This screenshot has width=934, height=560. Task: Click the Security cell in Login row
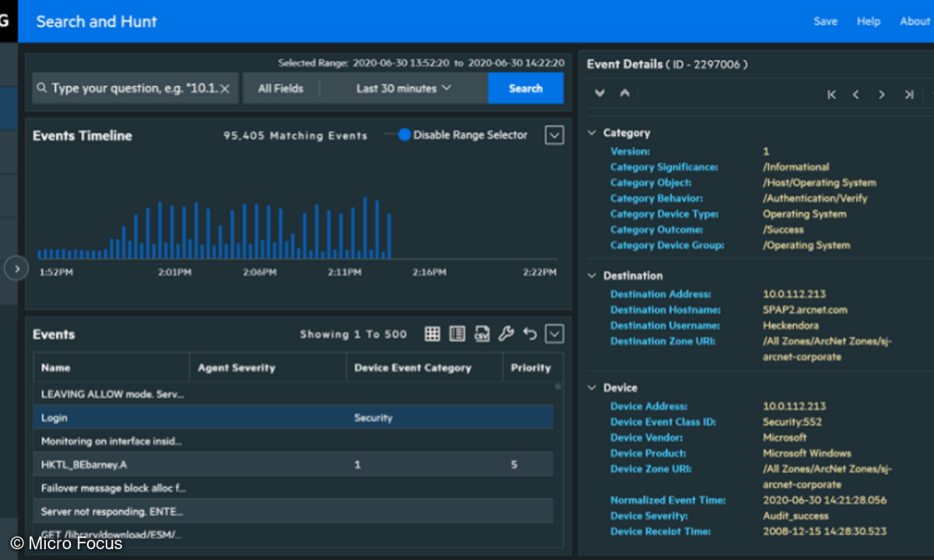pos(374,418)
